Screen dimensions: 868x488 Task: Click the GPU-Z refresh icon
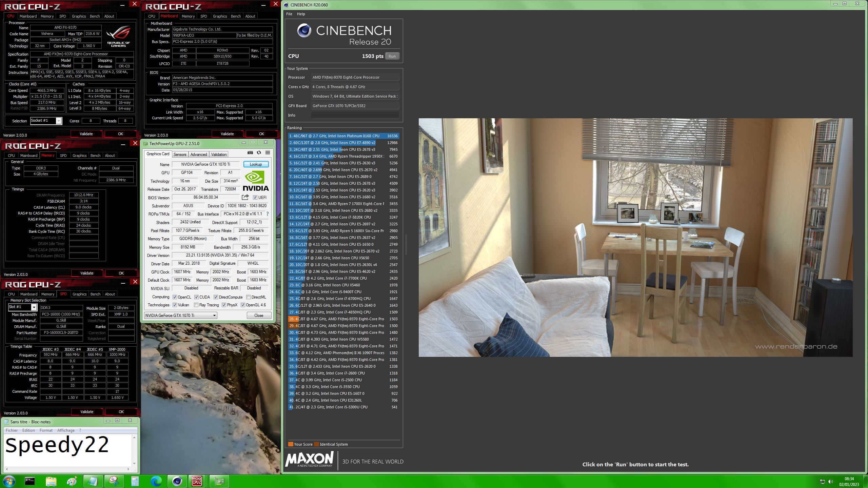pos(259,153)
